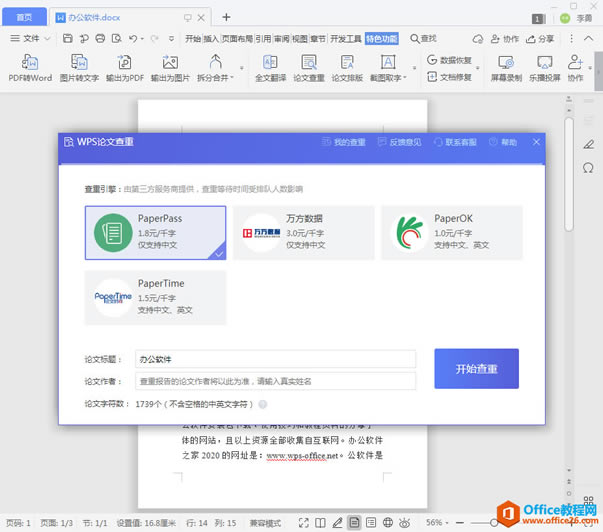Click the 开始查重 button
Image resolution: width=603 pixels, height=532 pixels.
coord(476,369)
